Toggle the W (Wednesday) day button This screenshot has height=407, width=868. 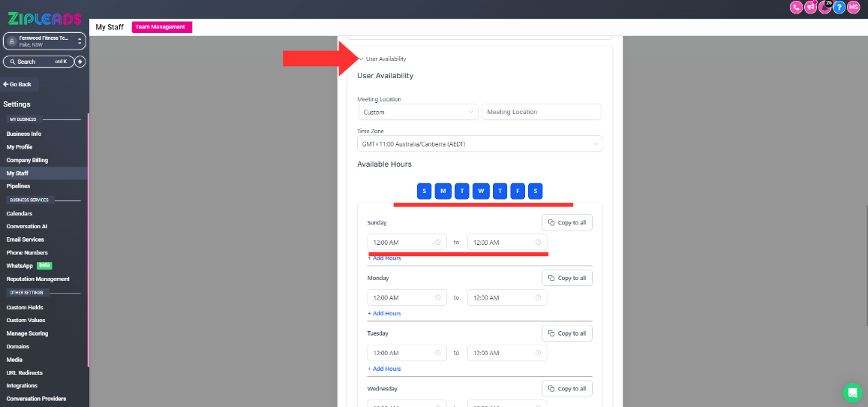tap(480, 191)
